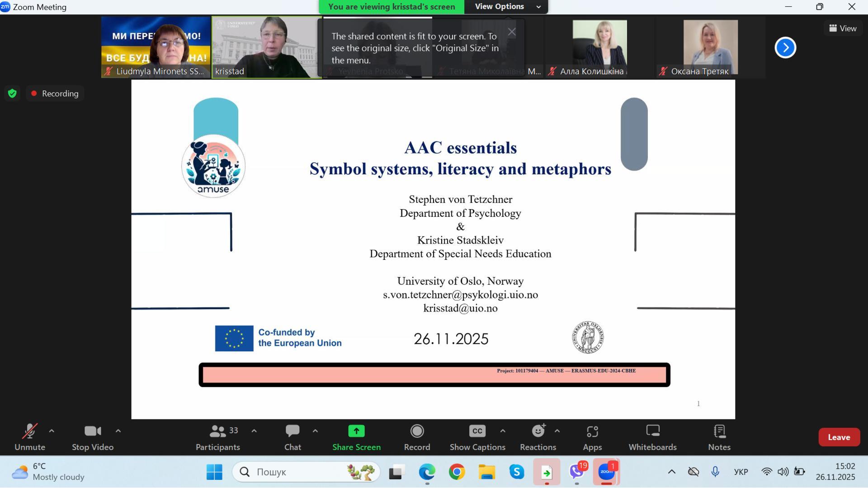Expand audio options arrow next to Unmute

[52, 431]
